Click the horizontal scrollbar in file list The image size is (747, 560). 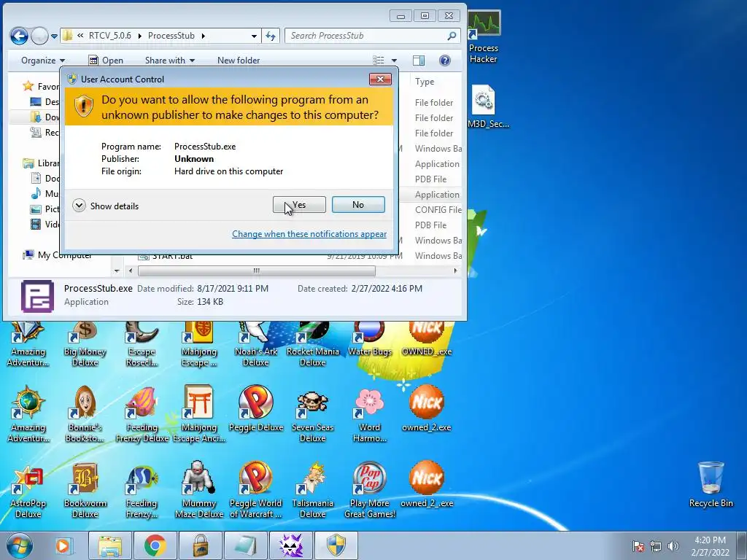(256, 271)
